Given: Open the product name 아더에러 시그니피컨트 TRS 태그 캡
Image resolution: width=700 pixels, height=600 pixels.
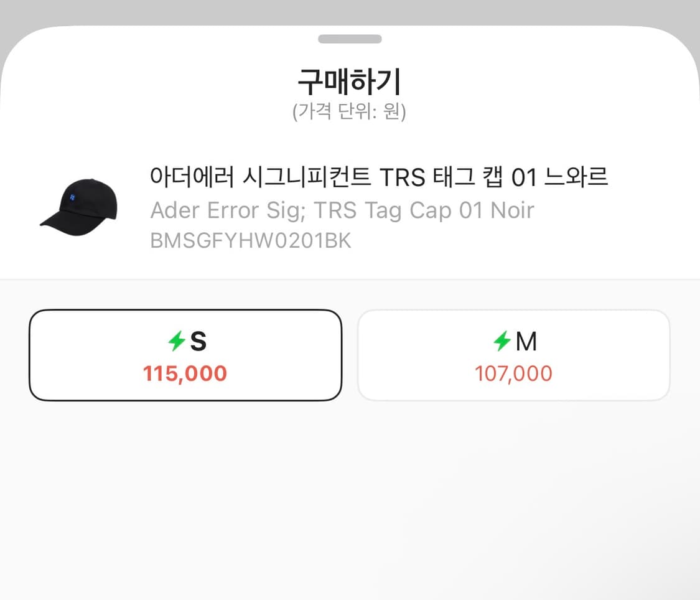Looking at the screenshot, I should (380, 177).
